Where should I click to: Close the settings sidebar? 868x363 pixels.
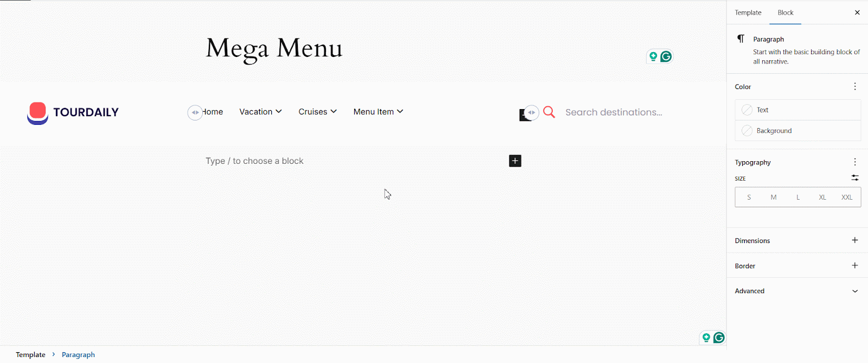pyautogui.click(x=857, y=12)
